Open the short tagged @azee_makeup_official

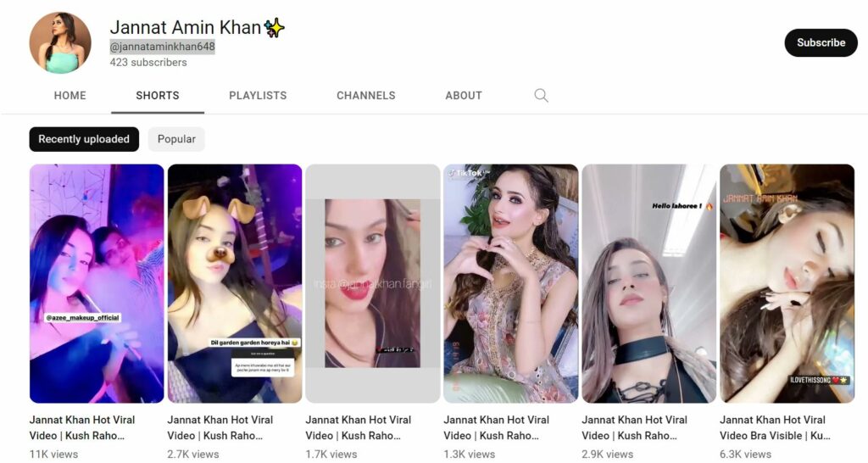point(97,283)
